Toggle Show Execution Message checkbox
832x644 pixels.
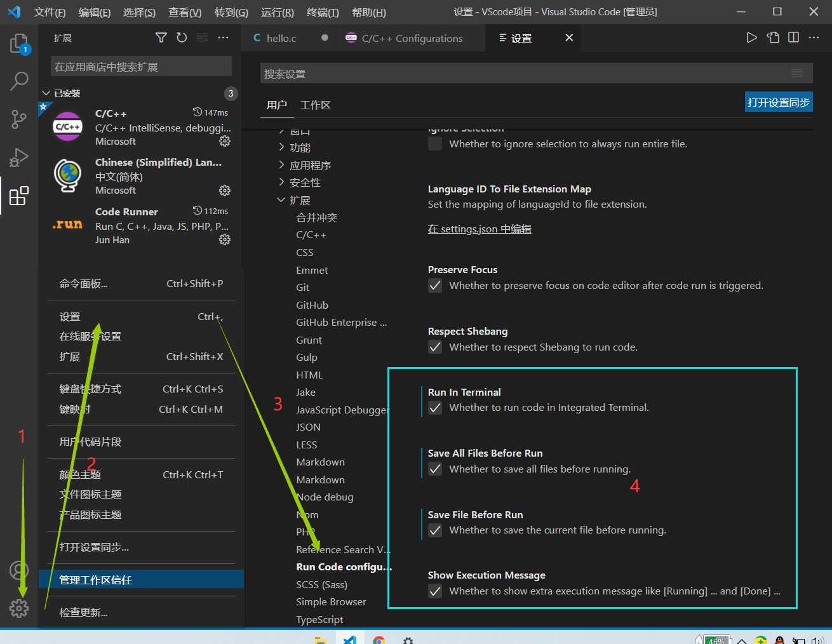click(x=435, y=591)
